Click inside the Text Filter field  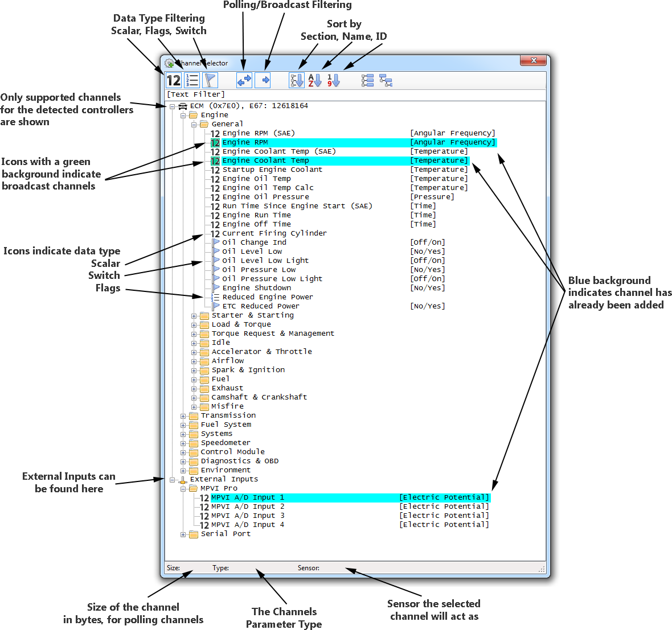pyautogui.click(x=353, y=94)
